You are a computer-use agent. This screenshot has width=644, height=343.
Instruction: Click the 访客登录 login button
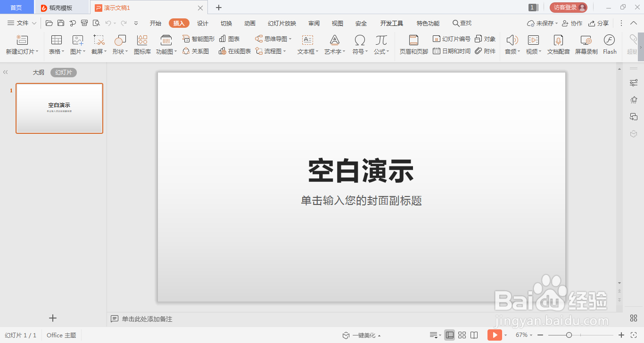[x=568, y=8]
